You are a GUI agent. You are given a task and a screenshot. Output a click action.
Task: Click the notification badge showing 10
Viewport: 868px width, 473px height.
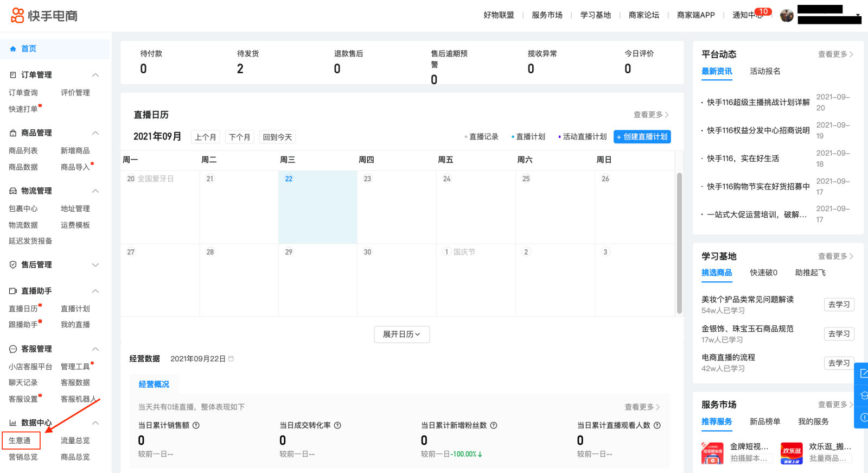coord(763,11)
